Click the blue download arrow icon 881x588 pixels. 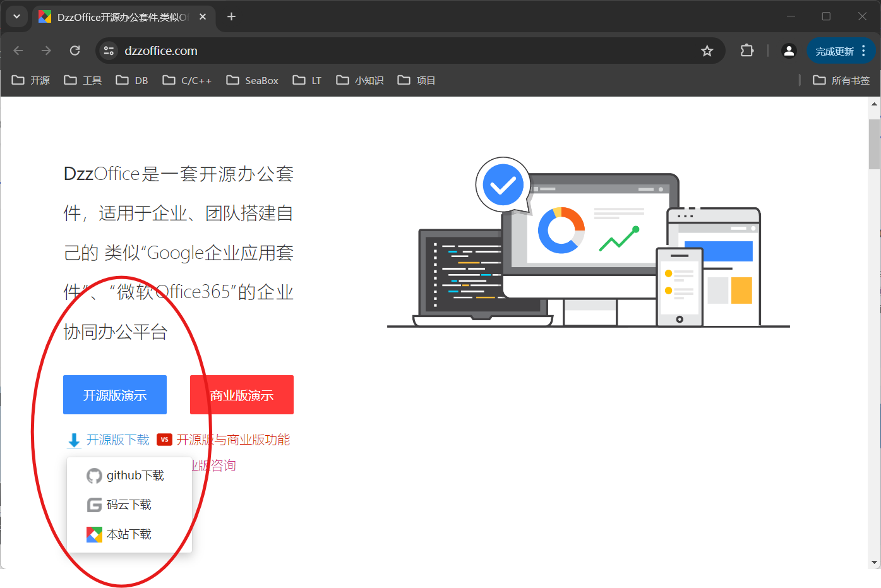click(74, 440)
